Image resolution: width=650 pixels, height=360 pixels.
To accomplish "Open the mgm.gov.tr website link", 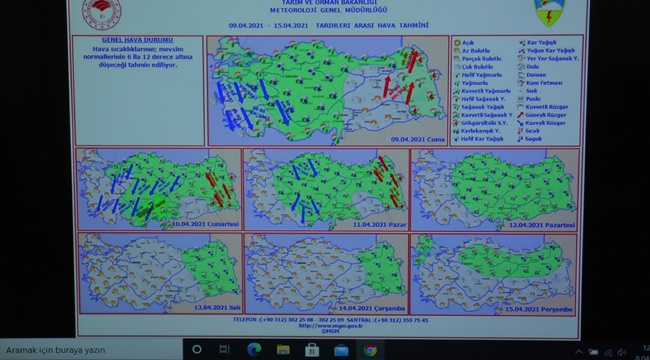I will 330,326.
